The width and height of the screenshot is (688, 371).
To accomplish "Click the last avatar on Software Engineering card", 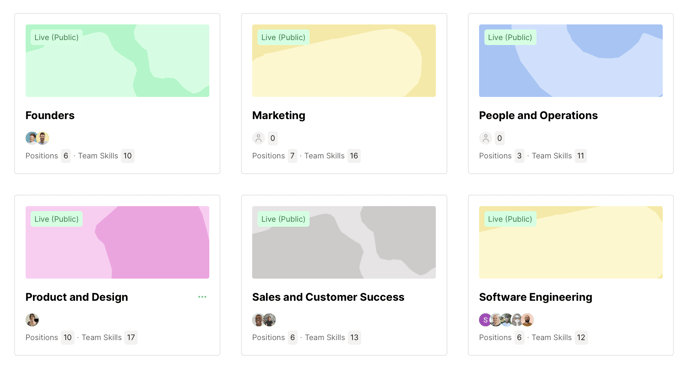I will [527, 320].
